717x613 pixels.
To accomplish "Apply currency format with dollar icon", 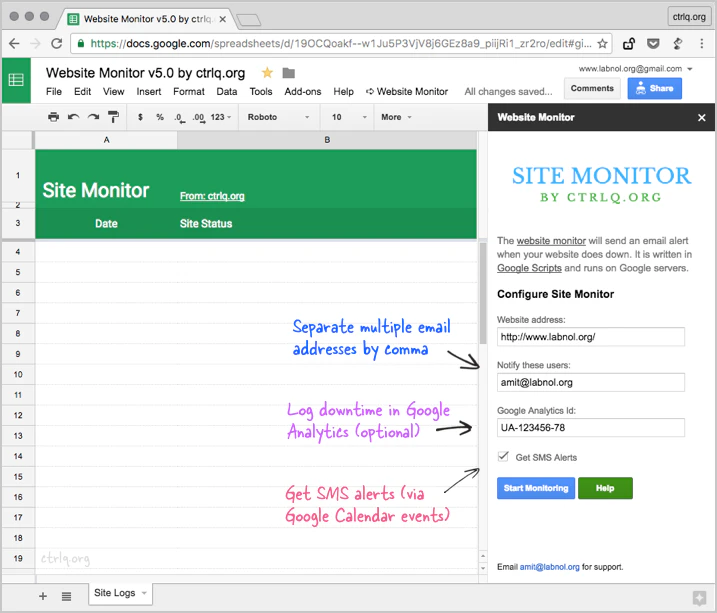I will (140, 117).
